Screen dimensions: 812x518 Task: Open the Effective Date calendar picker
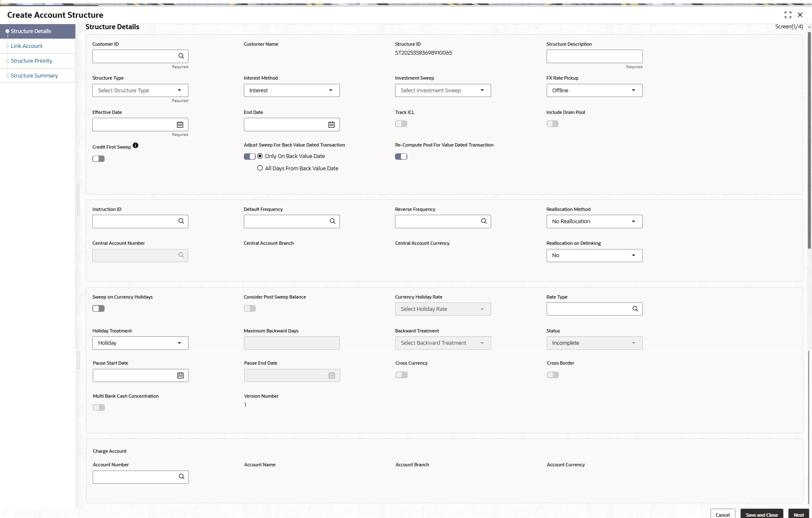180,125
